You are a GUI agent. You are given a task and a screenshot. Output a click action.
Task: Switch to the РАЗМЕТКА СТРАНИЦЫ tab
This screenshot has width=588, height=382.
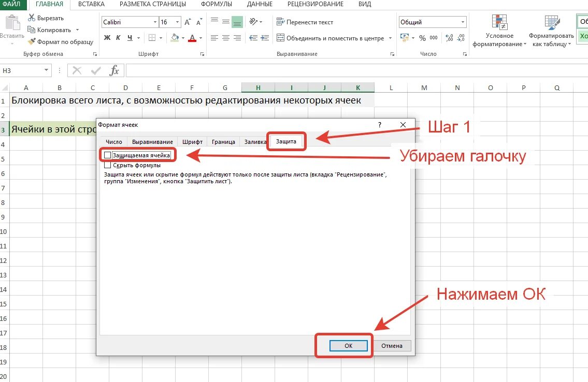click(x=153, y=4)
